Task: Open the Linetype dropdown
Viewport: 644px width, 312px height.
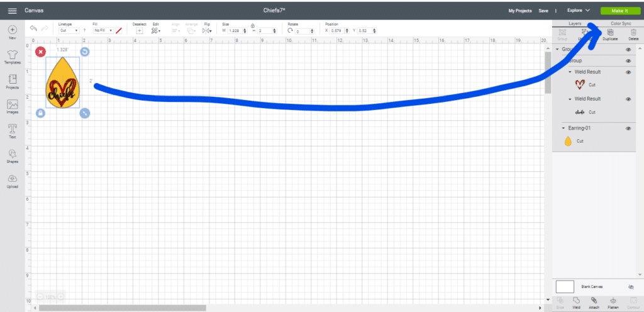Action: [x=67, y=30]
